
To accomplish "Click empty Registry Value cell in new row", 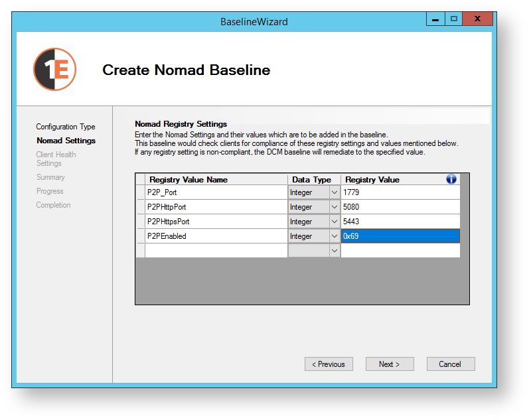I will [400, 251].
